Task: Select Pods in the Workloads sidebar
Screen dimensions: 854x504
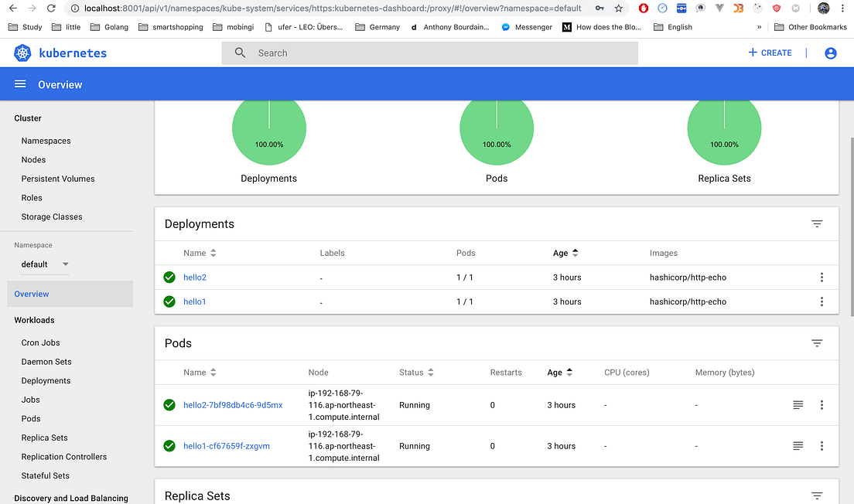Action: pos(30,418)
